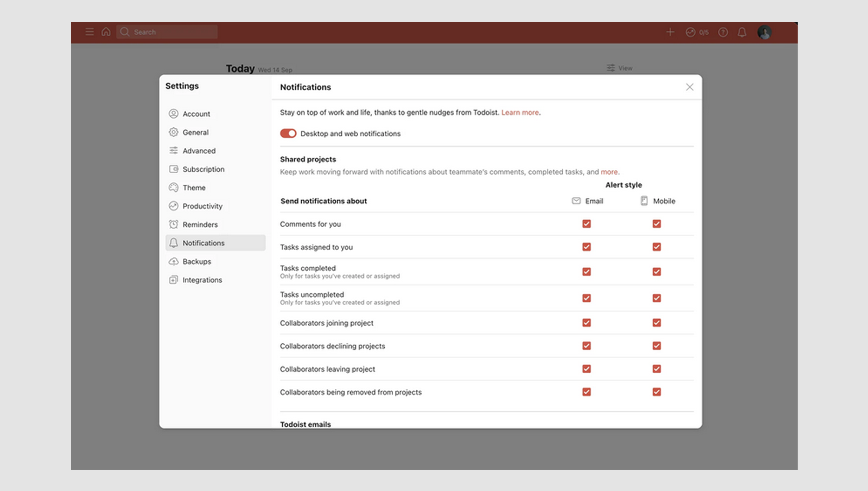The height and width of the screenshot is (491, 868).
Task: Disable Desktop and web notifications toggle
Action: tap(288, 133)
